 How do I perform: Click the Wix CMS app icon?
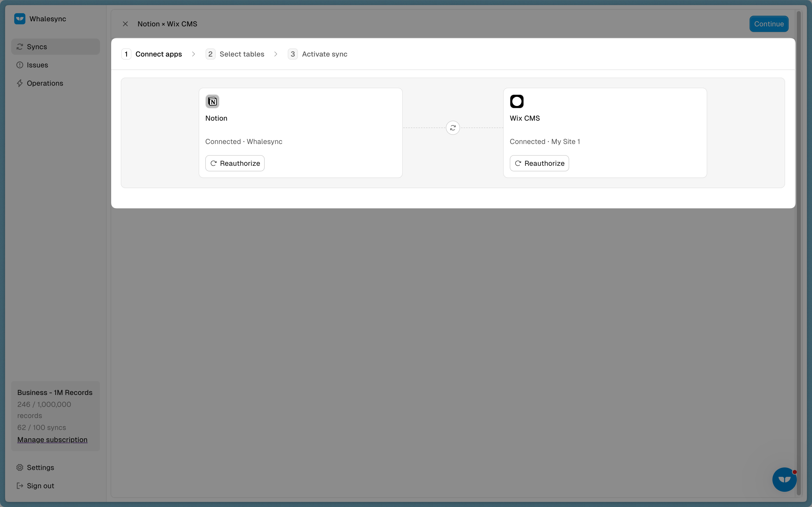[516, 101]
